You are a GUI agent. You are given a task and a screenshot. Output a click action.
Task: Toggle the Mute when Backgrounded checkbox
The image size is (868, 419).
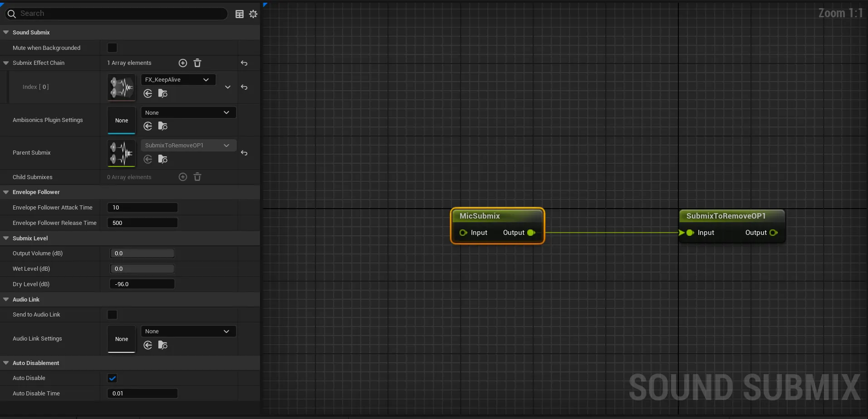point(112,47)
